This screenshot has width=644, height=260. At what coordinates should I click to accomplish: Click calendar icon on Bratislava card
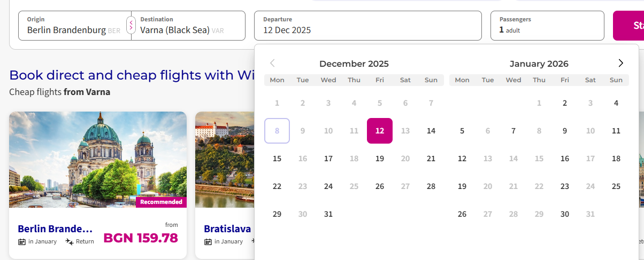click(208, 242)
